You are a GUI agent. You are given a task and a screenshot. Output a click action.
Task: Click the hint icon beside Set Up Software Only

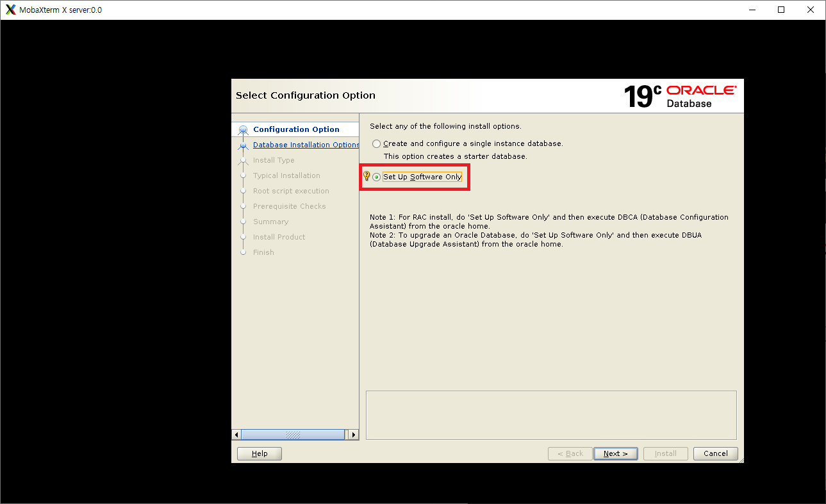coord(367,176)
